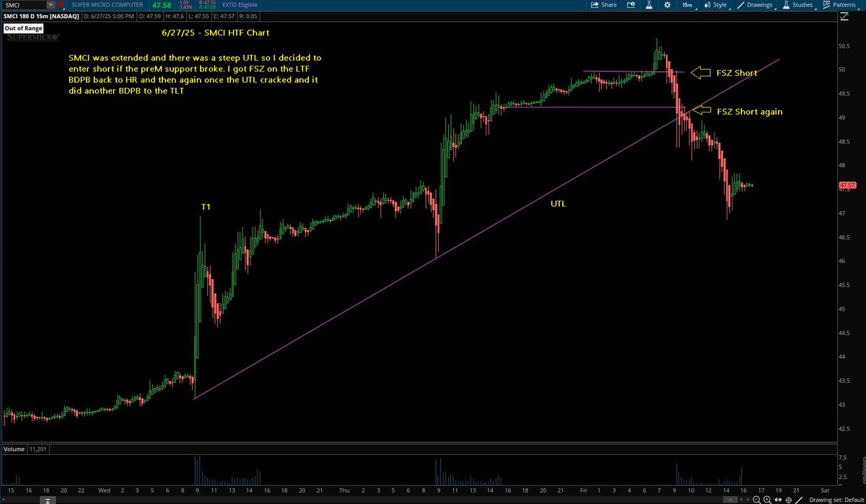Zoom out using the minus magnifier icon
The width and height of the screenshot is (866, 504).
(756, 500)
